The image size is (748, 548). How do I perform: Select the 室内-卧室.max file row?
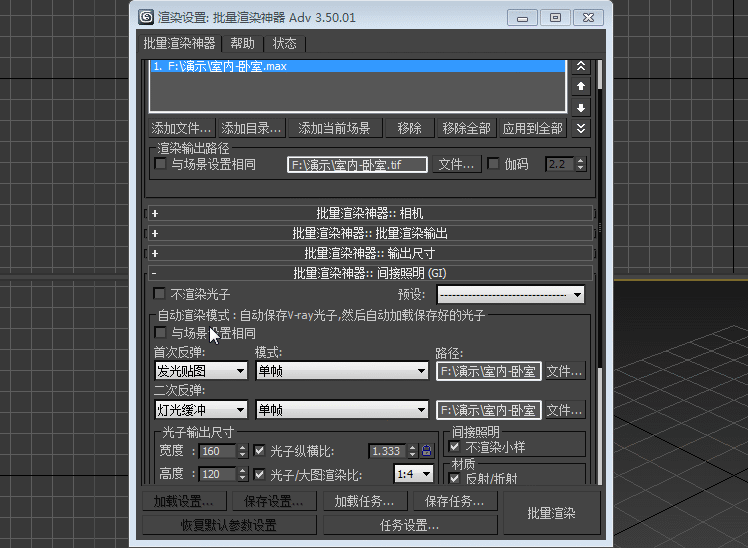point(358,66)
